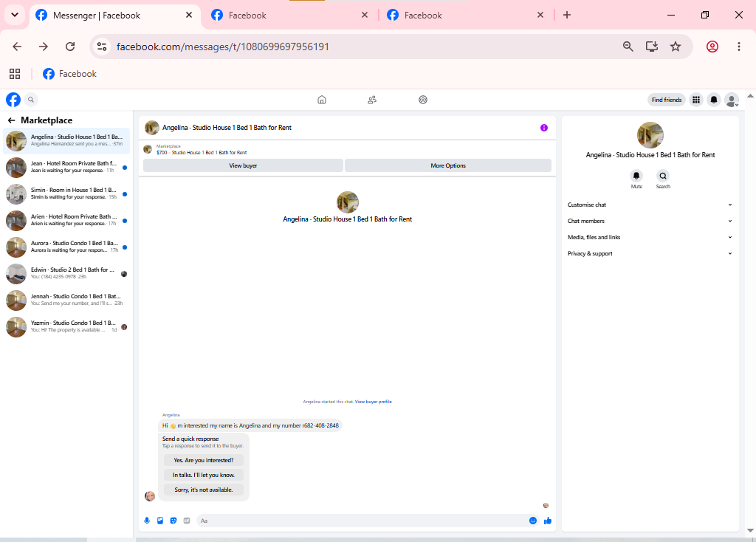Open Angelina Studio House conversation

pos(66,141)
